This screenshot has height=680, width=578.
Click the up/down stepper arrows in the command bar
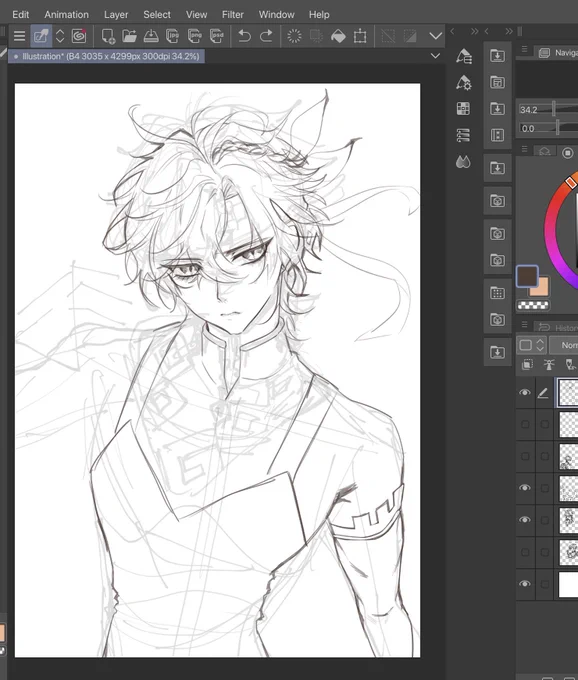pyautogui.click(x=60, y=36)
